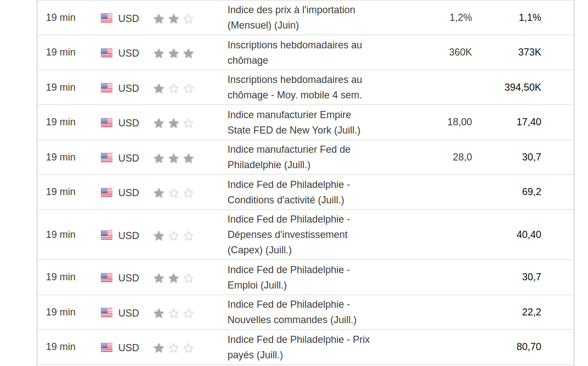Click the US flag beside Inscriptions hebdomadaires au chômage

[x=107, y=53]
